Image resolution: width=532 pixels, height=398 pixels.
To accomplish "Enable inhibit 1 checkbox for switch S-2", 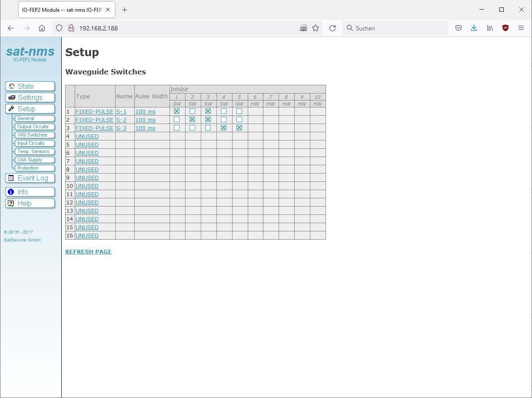I will pos(177,120).
